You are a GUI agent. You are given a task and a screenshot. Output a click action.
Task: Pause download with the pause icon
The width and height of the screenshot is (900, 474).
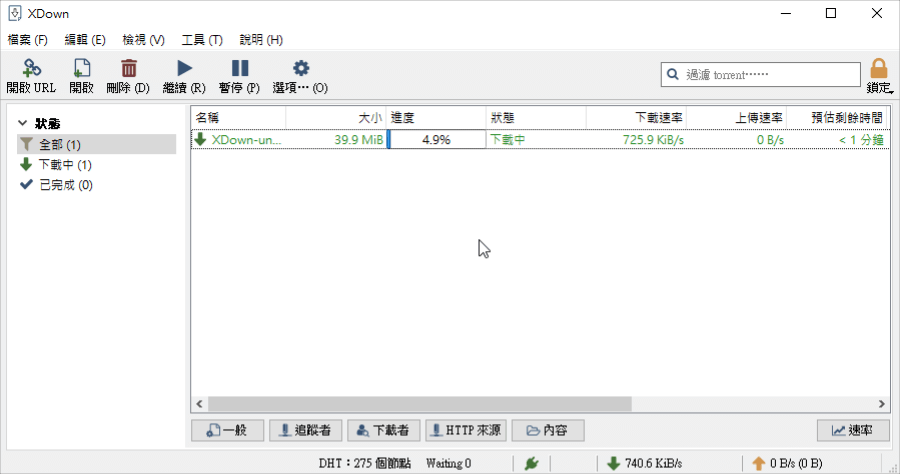click(240, 68)
